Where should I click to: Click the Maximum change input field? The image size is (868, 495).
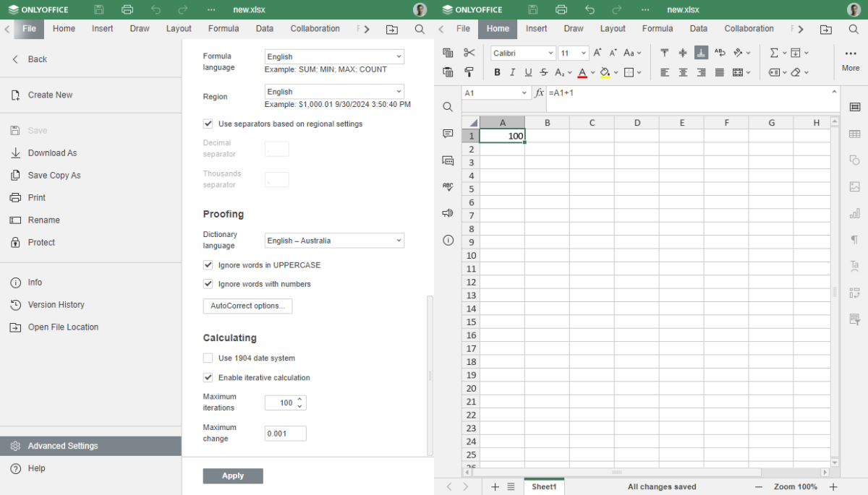pos(284,433)
